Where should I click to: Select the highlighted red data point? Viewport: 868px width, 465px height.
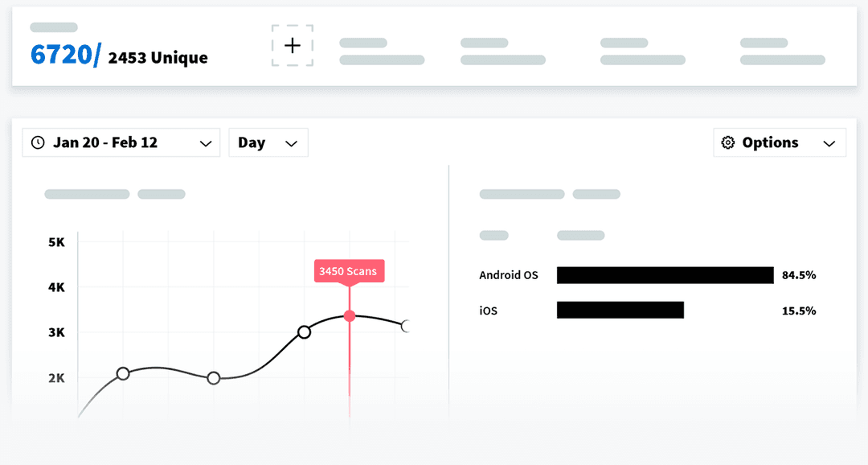349,315
